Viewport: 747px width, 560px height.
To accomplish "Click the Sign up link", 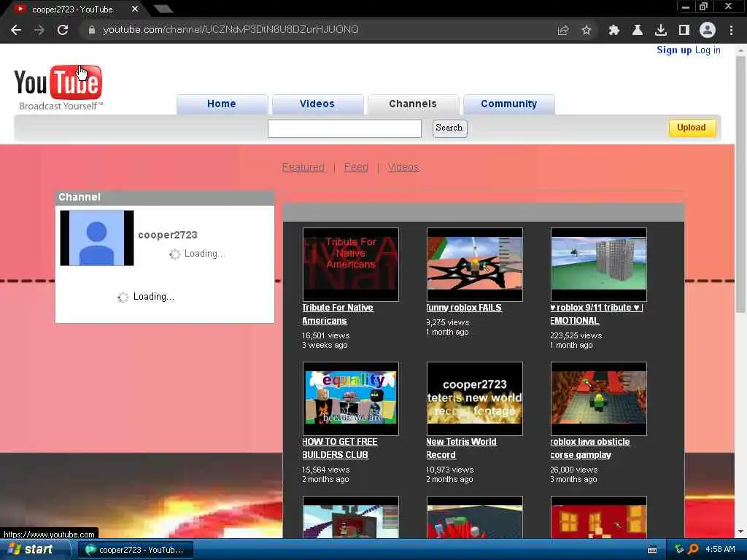I will [674, 50].
